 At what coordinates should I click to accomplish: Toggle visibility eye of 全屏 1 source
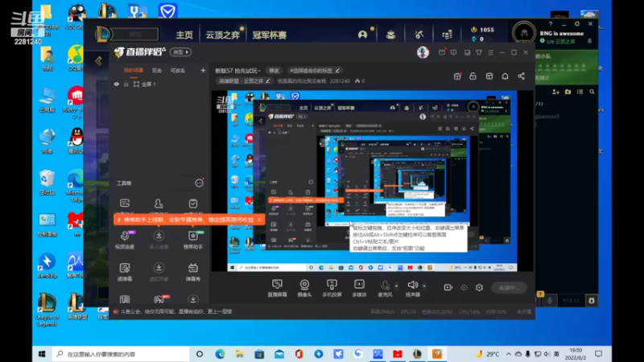[117, 84]
